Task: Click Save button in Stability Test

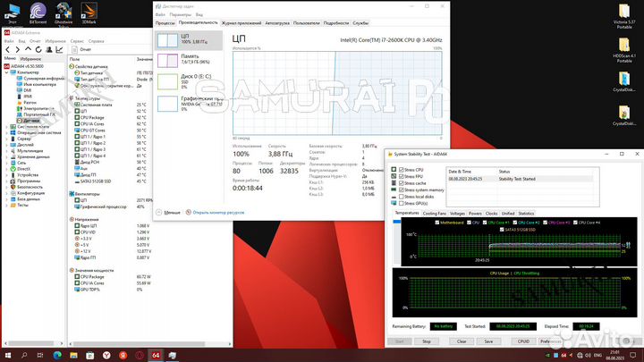Action: [488, 341]
